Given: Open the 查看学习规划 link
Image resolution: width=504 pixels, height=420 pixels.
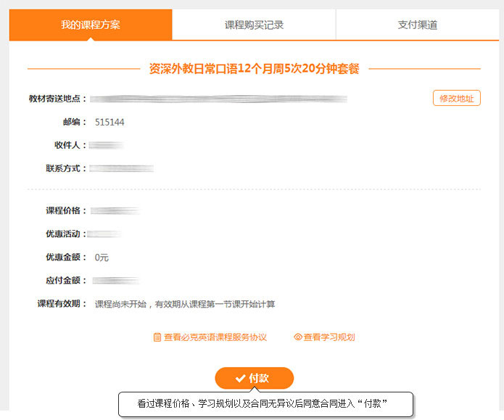Looking at the screenshot, I should [329, 337].
